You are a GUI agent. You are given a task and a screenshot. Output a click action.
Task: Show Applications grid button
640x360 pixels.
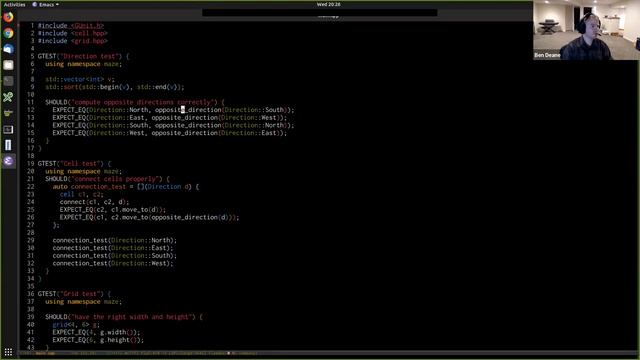point(8,352)
